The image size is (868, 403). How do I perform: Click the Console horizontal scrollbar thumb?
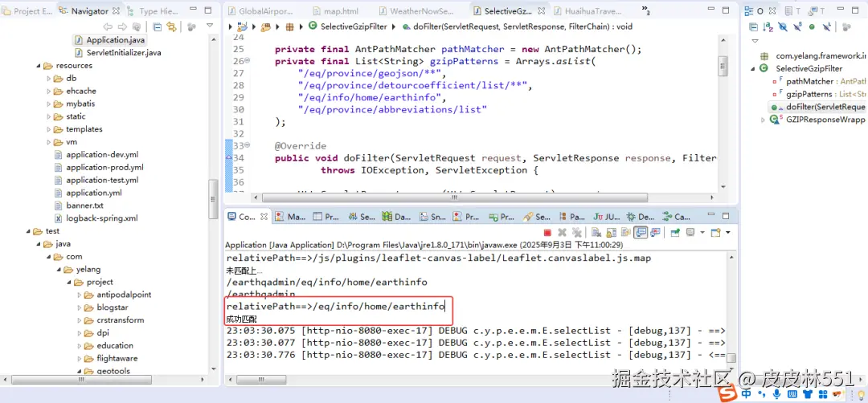pyautogui.click(x=262, y=380)
